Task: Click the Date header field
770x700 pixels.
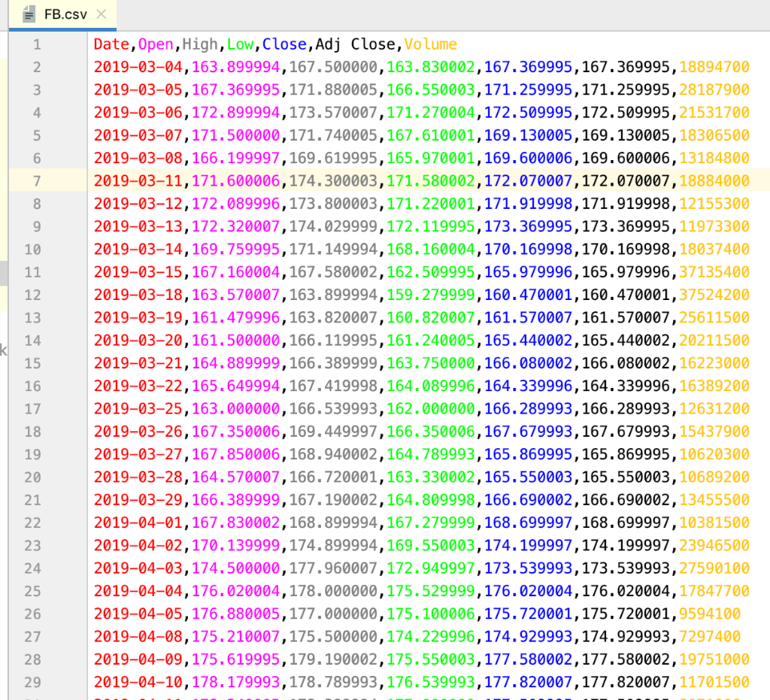Action: 111,44
